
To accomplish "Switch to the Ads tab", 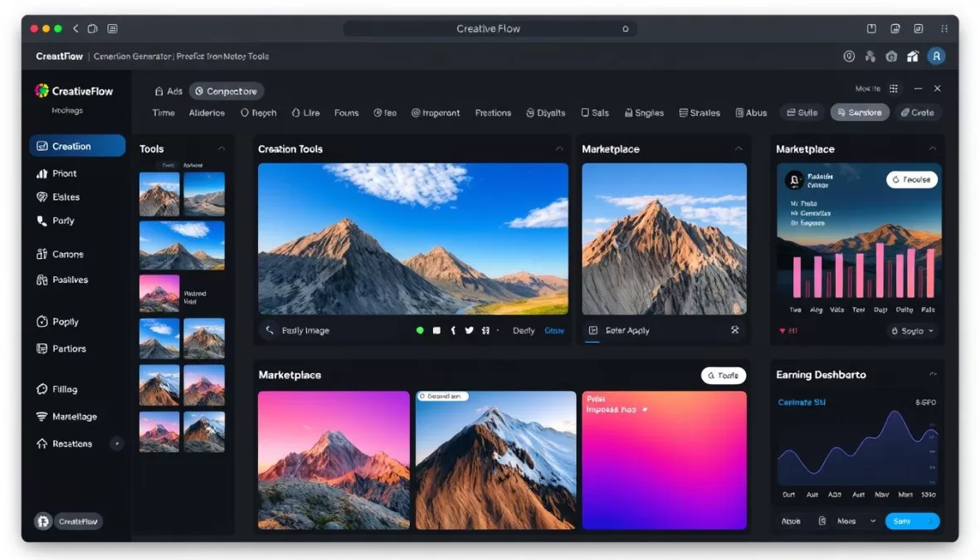I will [168, 90].
